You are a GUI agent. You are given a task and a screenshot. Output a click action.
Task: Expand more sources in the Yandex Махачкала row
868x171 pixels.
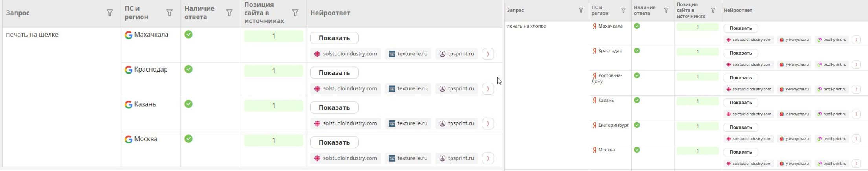tap(856, 40)
